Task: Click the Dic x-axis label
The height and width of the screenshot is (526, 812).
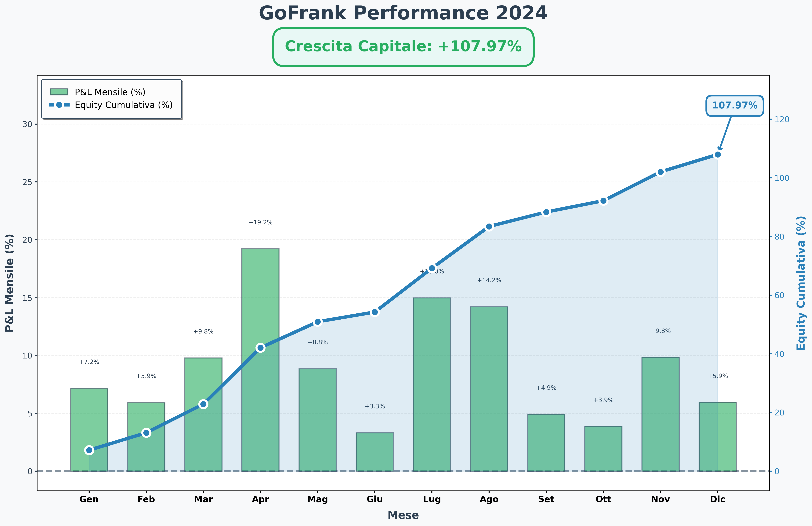Action: [x=718, y=499]
